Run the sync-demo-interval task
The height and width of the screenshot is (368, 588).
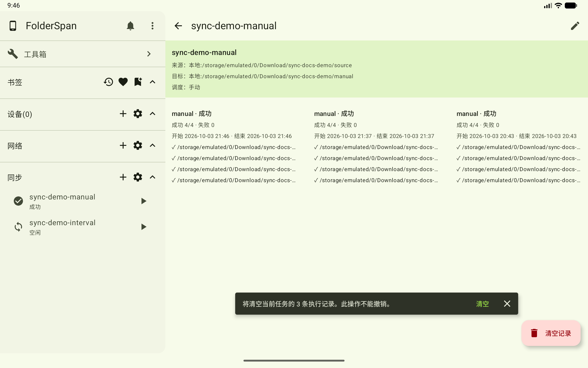click(x=144, y=227)
